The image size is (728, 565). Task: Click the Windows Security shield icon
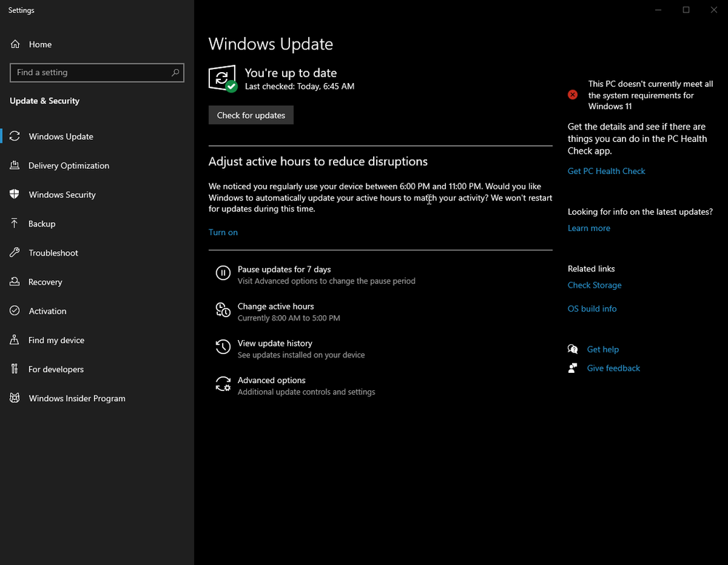(x=15, y=194)
